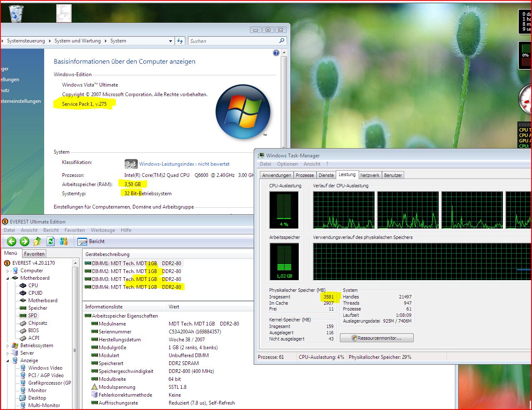Select PCI / AGP Video tree item
The image size is (532, 410).
click(x=46, y=375)
